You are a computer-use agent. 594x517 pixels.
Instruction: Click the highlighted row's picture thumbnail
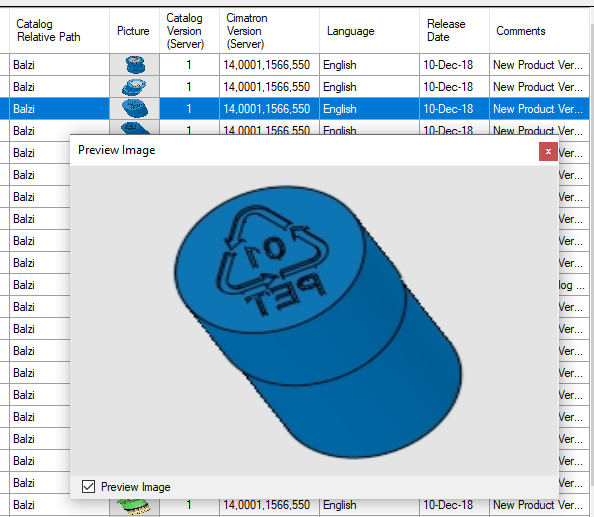pos(135,109)
